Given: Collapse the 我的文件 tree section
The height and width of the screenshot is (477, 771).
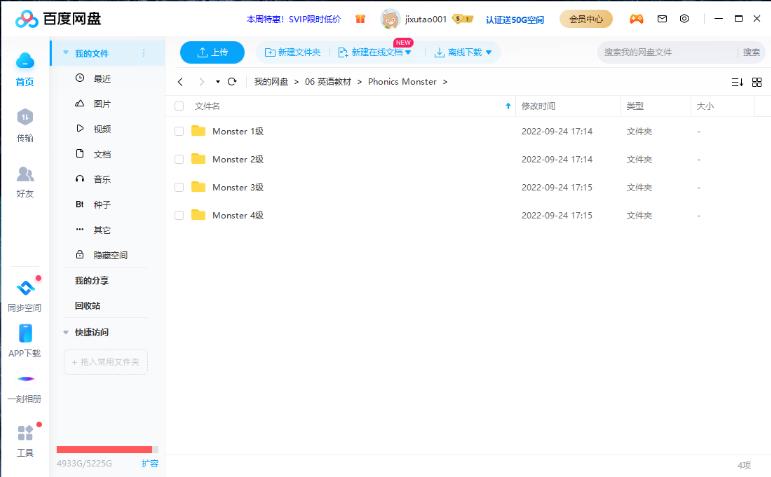Looking at the screenshot, I should pos(66,53).
